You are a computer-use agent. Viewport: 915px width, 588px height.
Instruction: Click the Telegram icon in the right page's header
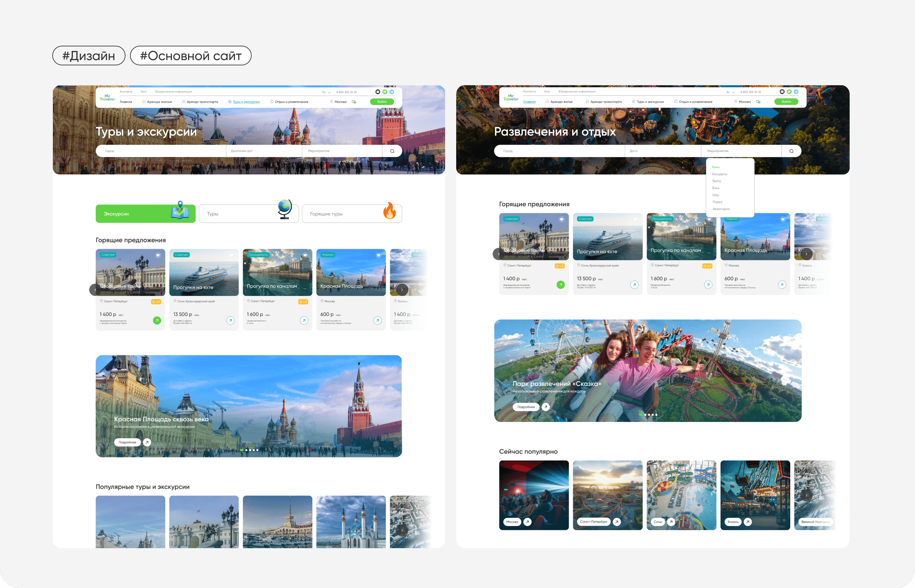point(796,92)
